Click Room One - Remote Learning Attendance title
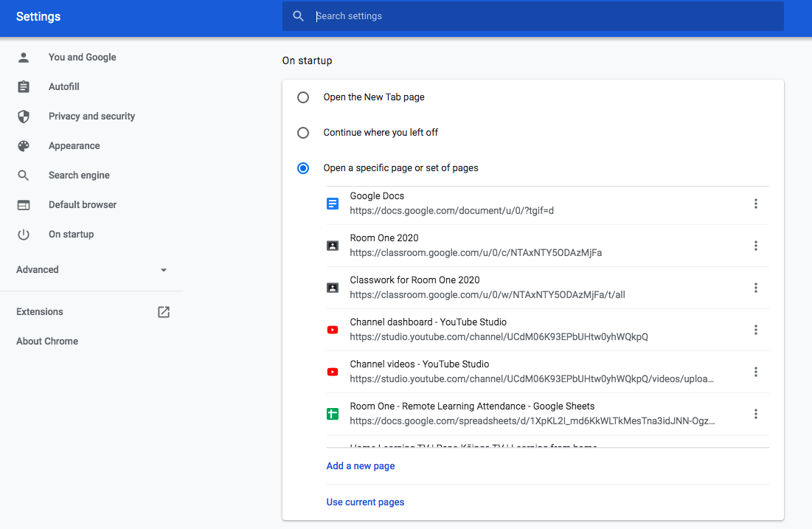The image size is (812, 529). coord(472,407)
